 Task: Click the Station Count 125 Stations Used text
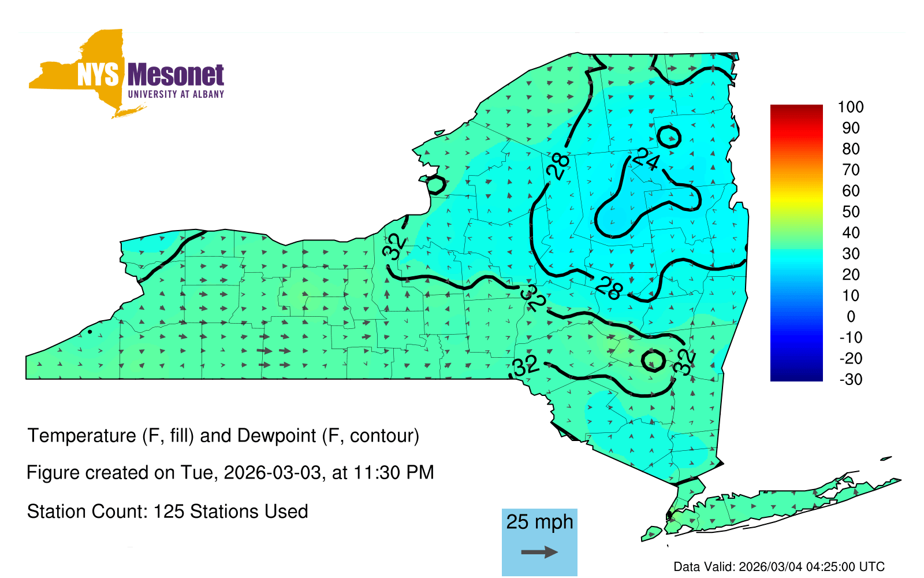(x=167, y=512)
